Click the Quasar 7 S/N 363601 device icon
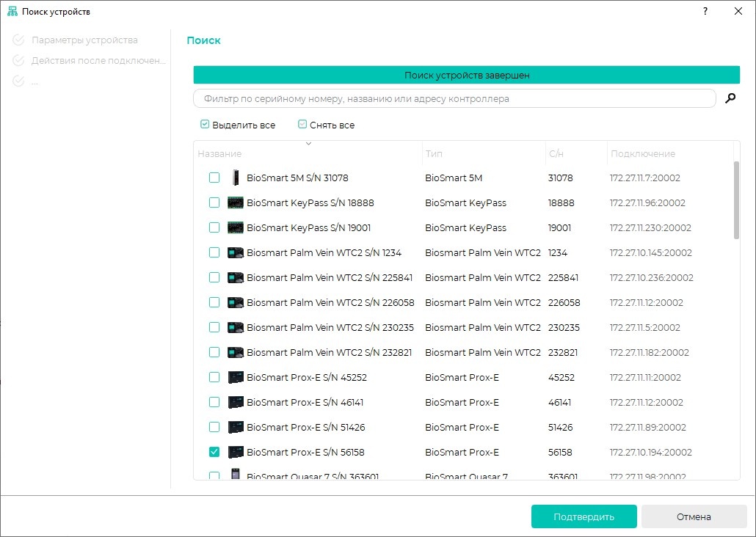This screenshot has width=756, height=537. click(236, 475)
